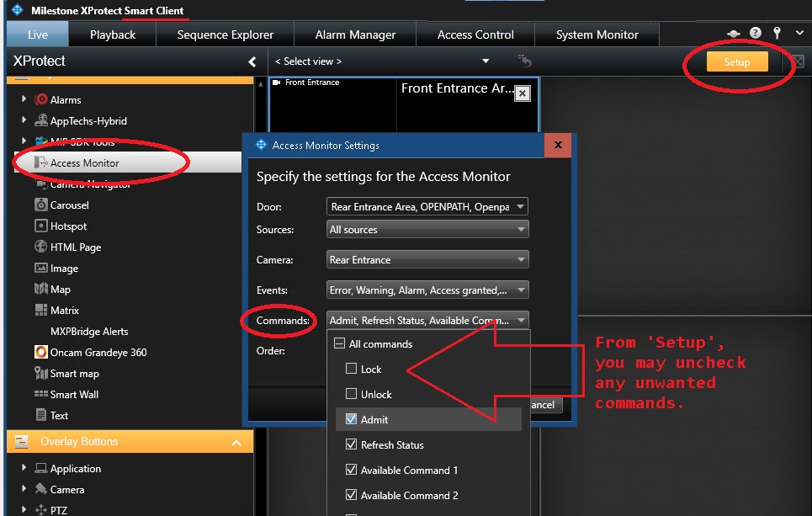Click the Milestone logo in title bar
This screenshot has height=516, width=812.
click(17, 10)
